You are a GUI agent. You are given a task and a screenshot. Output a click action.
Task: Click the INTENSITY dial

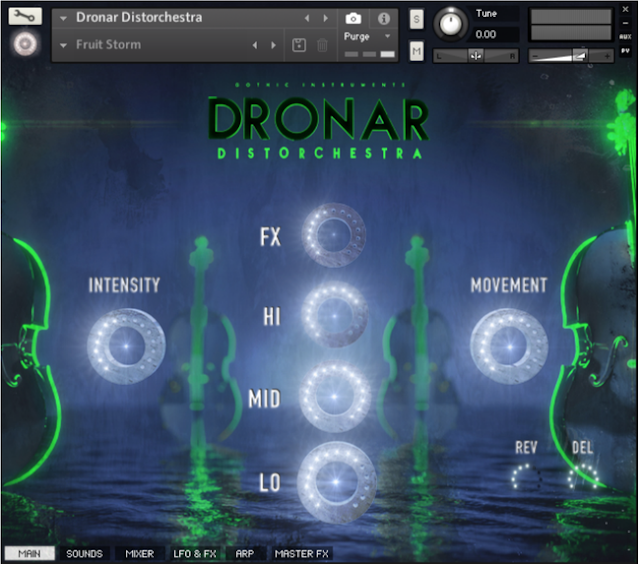point(126,346)
